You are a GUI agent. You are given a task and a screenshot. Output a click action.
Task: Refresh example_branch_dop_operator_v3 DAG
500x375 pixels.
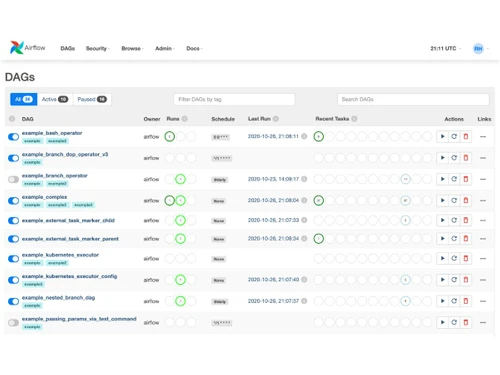pos(454,158)
